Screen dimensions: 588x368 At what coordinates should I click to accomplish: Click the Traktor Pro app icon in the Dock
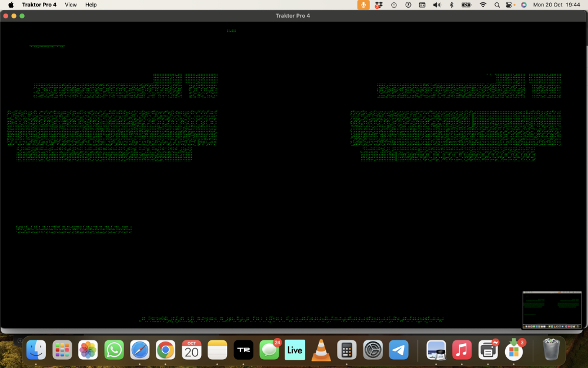pyautogui.click(x=243, y=350)
